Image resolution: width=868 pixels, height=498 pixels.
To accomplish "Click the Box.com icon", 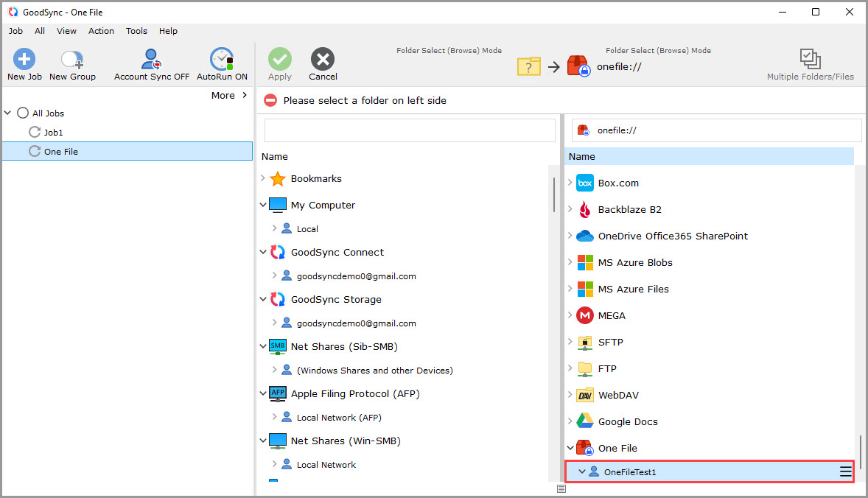I will [x=584, y=183].
